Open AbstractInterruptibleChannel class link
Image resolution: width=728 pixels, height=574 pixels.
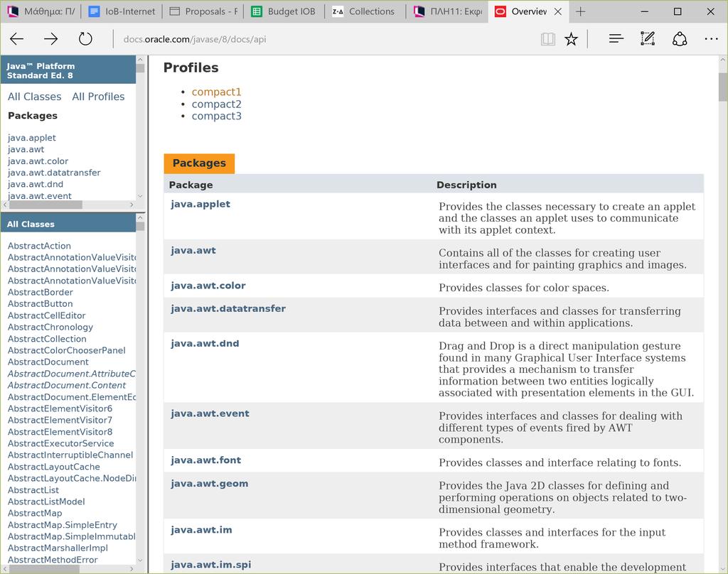point(70,455)
